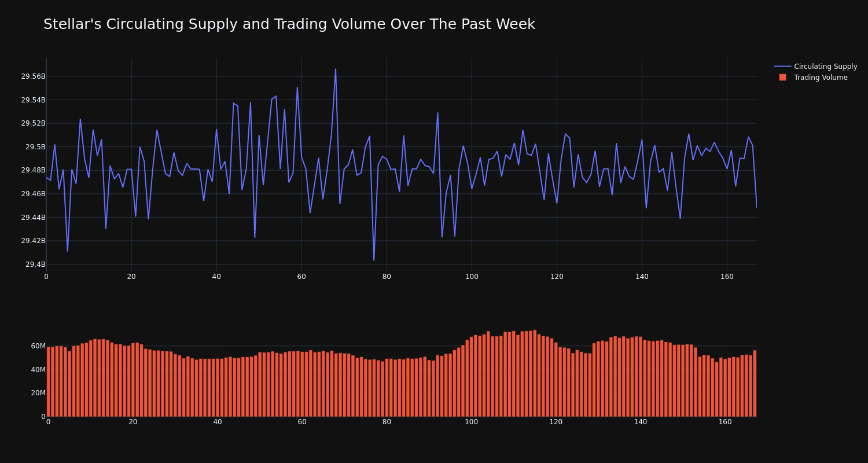The width and height of the screenshot is (868, 463).
Task: Click x-axis label 60 of supply chart
Action: coord(301,277)
